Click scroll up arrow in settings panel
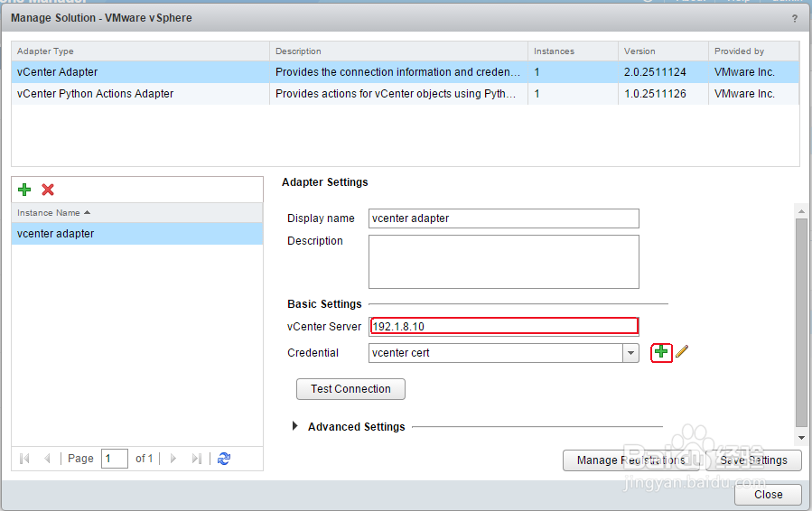This screenshot has width=812, height=511. click(801, 211)
